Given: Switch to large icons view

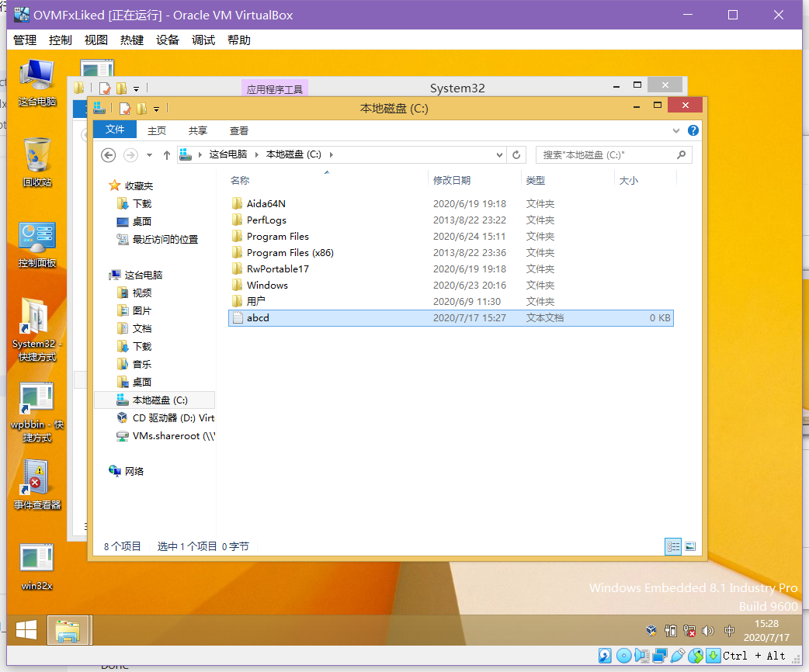Looking at the screenshot, I should [689, 546].
